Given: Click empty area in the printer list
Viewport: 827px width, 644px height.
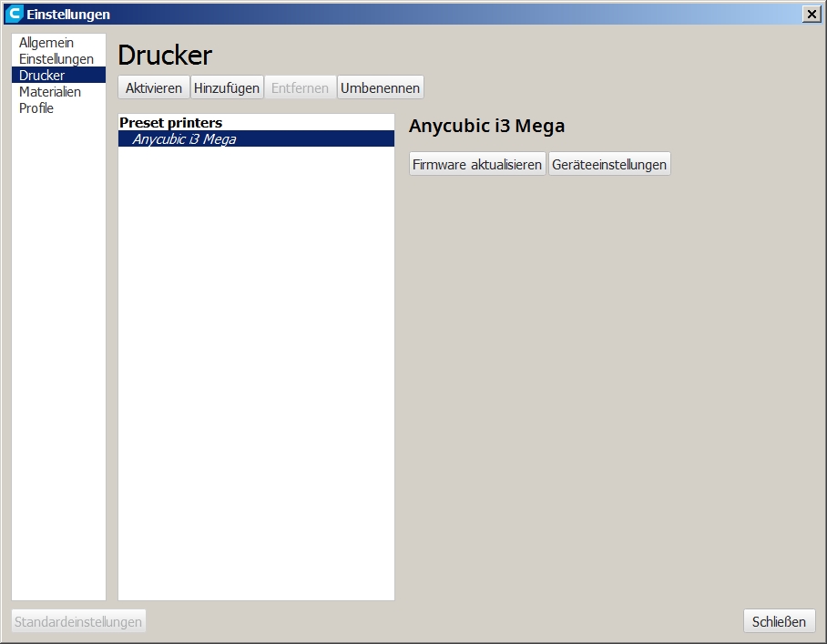Looking at the screenshot, I should [256, 364].
